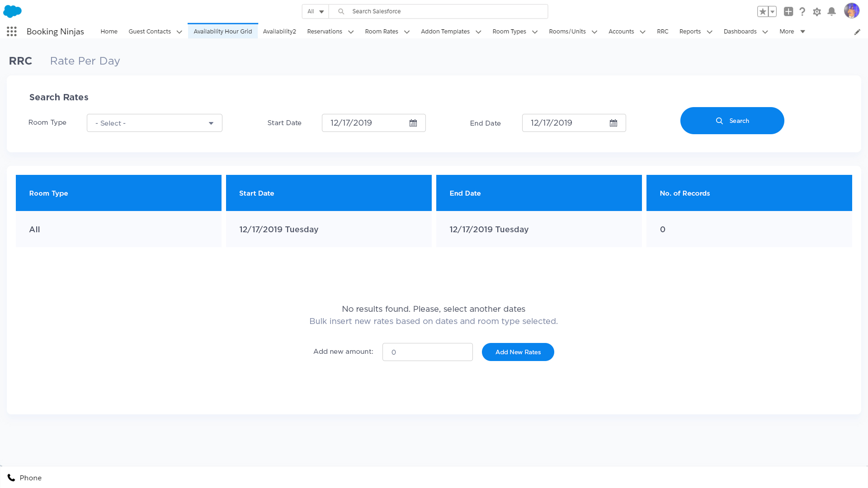
Task: Expand Reports tab menu chevron
Action: 709,32
